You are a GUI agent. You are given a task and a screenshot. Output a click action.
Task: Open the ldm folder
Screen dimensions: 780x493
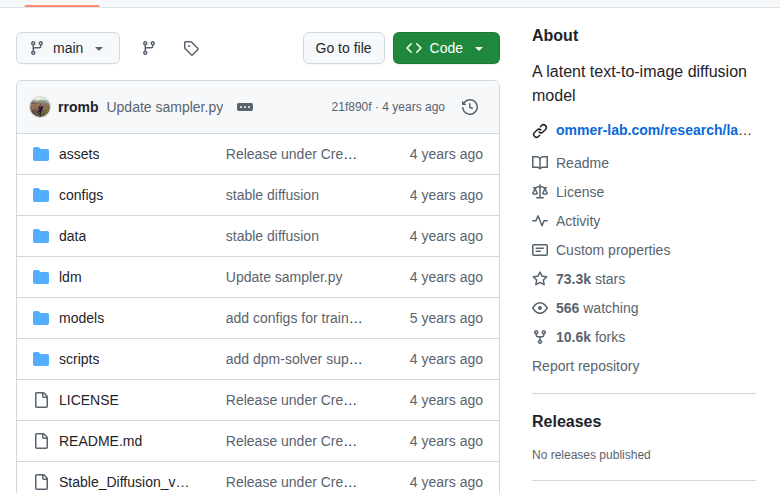[70, 277]
